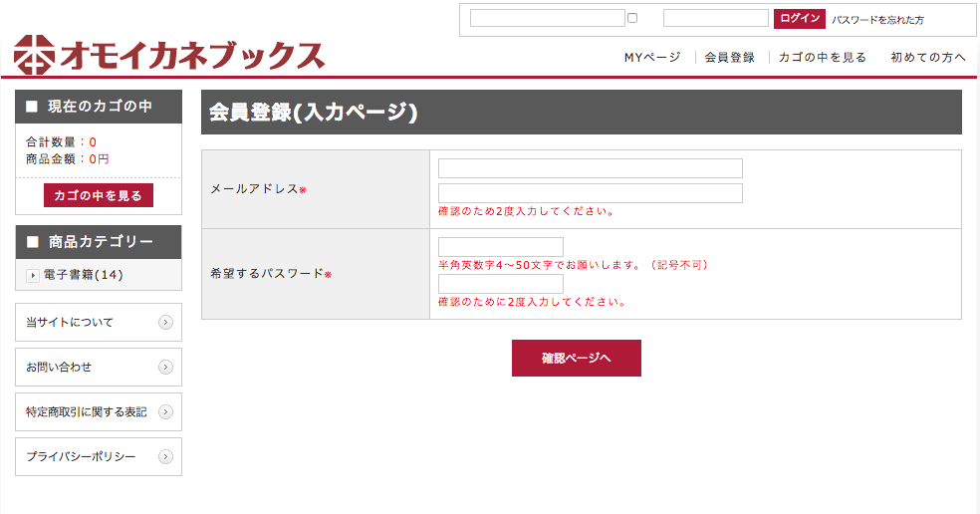
Task: Focus the first 希望するパスワード input field
Action: 500,247
